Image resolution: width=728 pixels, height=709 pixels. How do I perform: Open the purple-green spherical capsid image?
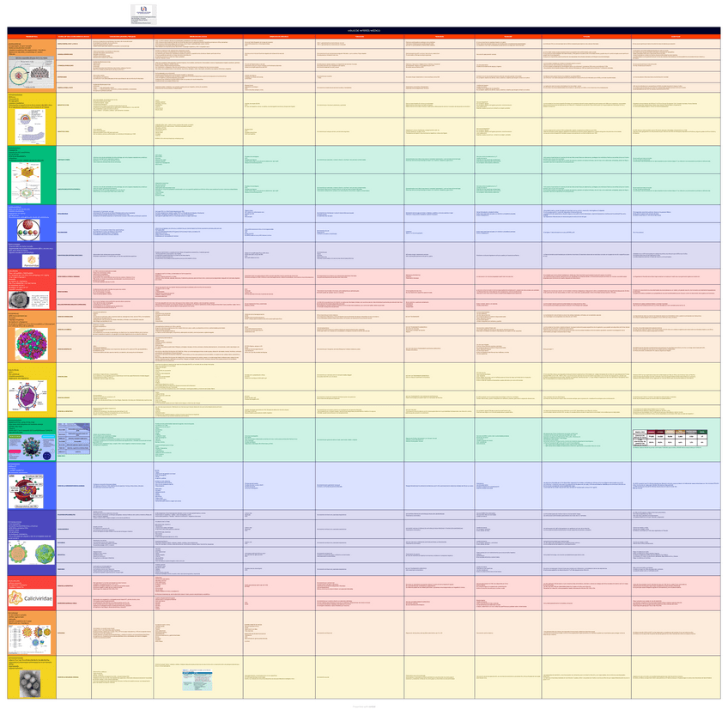coord(32,344)
